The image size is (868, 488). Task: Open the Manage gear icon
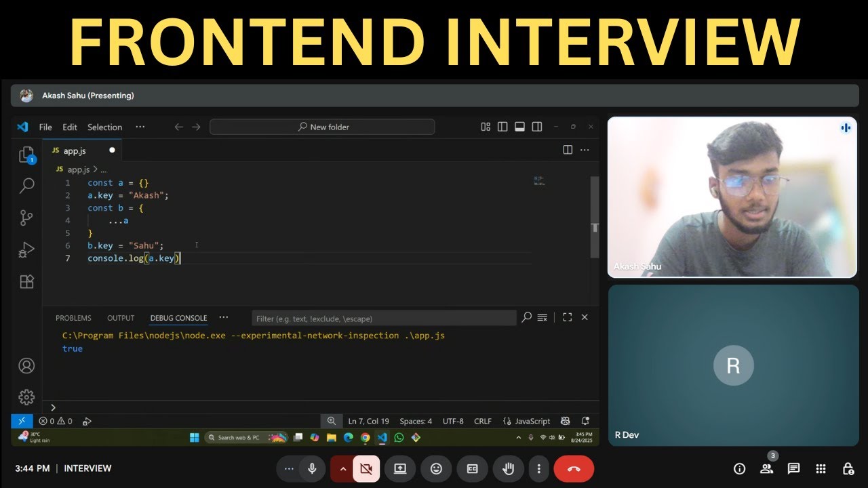click(x=26, y=396)
